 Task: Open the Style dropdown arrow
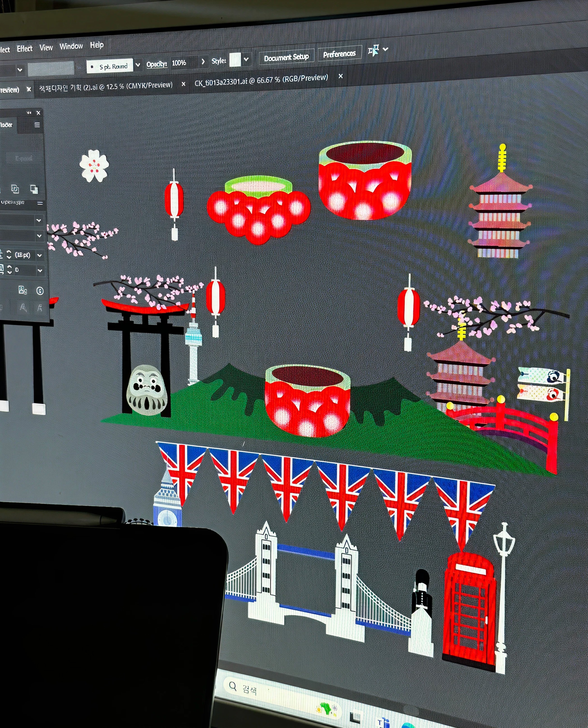(246, 59)
